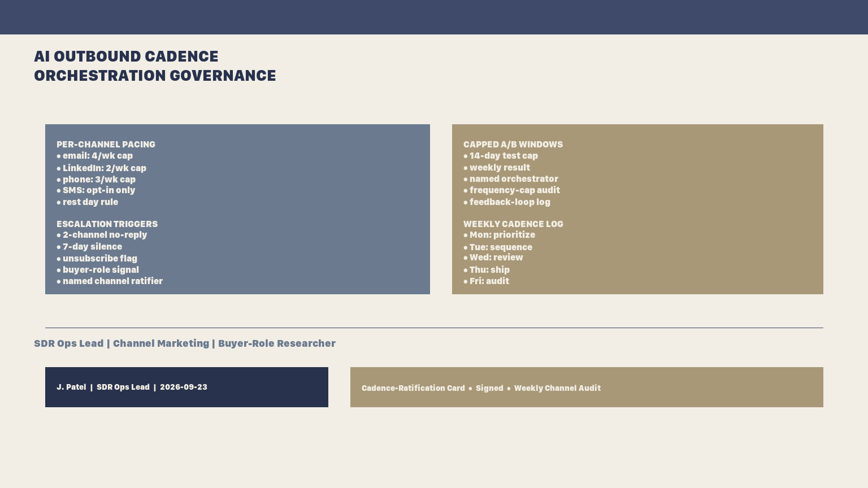Select the 'weekly result' line
The width and height of the screenshot is (868, 488).
click(x=497, y=168)
